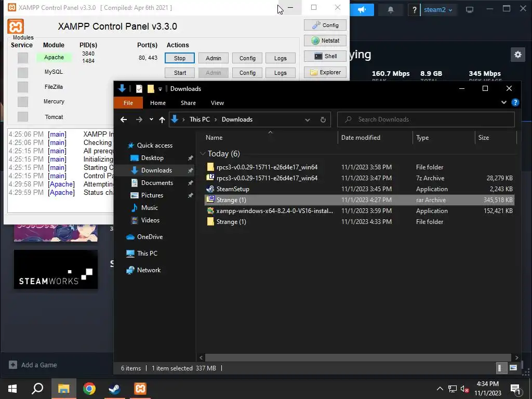Refresh the Downloads folder
This screenshot has width=532, height=399.
tap(323, 120)
